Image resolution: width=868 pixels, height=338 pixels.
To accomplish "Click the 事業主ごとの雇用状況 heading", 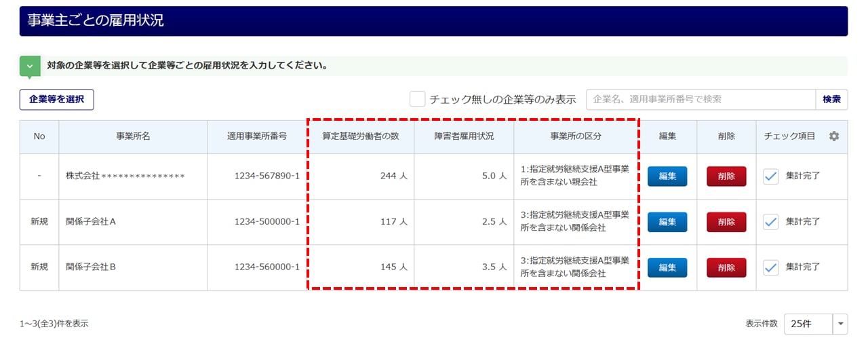I will [x=96, y=20].
